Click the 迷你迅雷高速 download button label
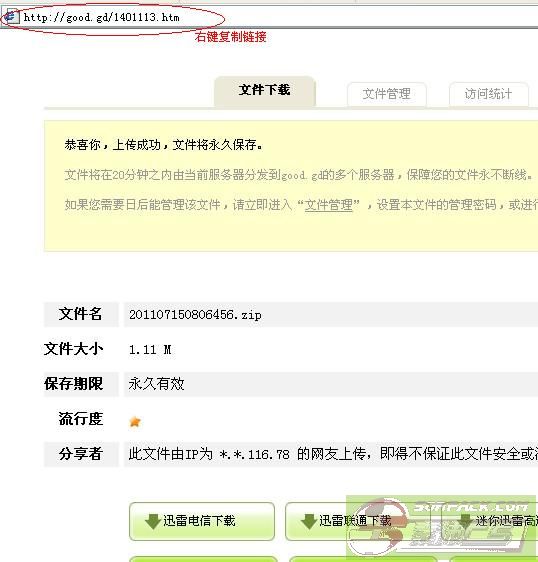The height and width of the screenshot is (562, 538). (506, 521)
